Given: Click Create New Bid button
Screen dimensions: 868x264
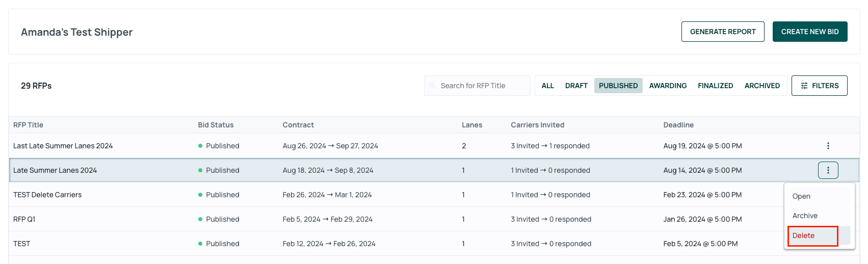Looking at the screenshot, I should (x=810, y=32).
